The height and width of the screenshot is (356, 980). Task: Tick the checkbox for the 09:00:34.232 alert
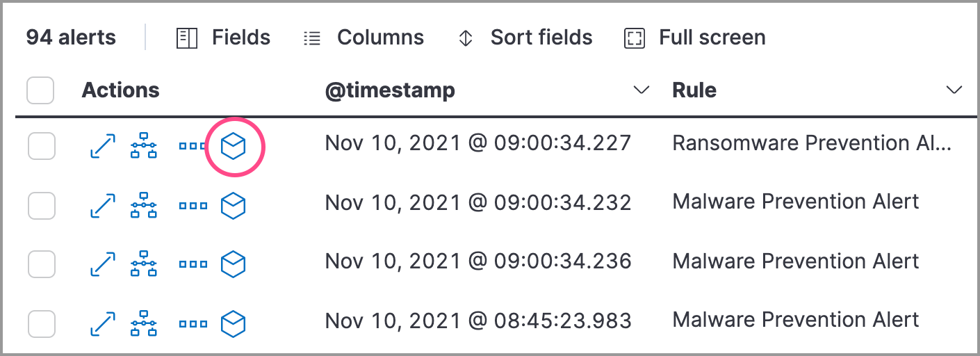coord(41,206)
